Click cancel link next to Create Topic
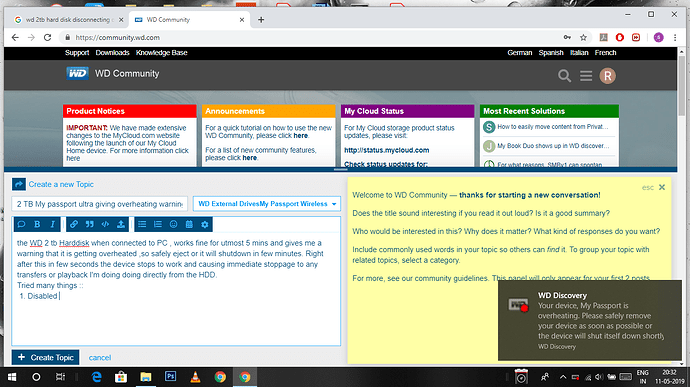The width and height of the screenshot is (690, 387). click(100, 358)
